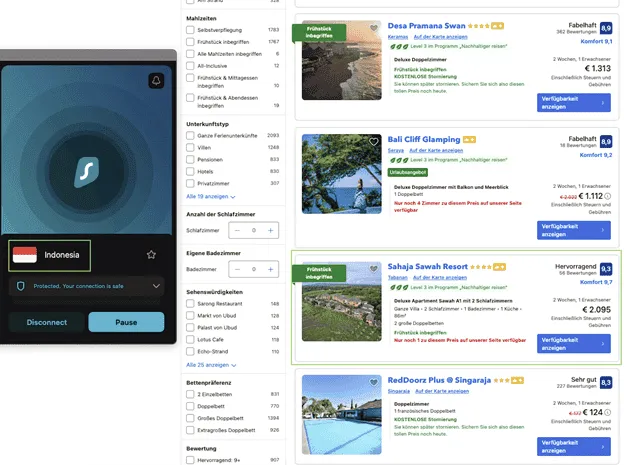Tick the All-Inclusive meal checkbox
This screenshot has height=465, width=624.
(x=191, y=64)
